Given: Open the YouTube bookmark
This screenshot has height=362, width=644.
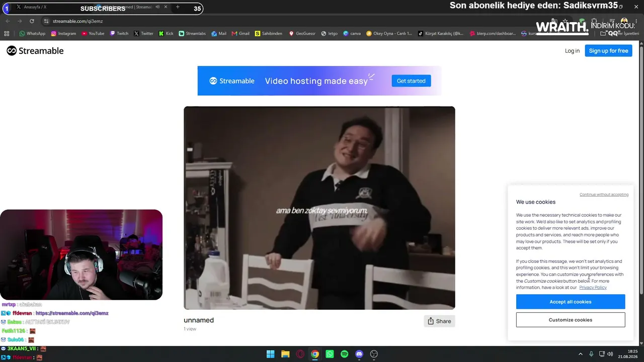Looking at the screenshot, I should click(x=93, y=34).
